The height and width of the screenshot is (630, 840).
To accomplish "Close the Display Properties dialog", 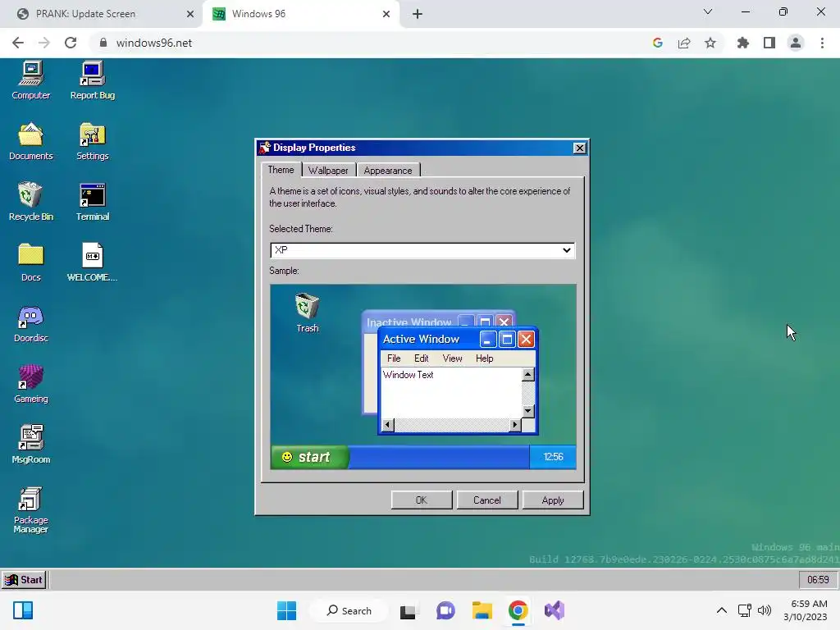I will pos(580,148).
